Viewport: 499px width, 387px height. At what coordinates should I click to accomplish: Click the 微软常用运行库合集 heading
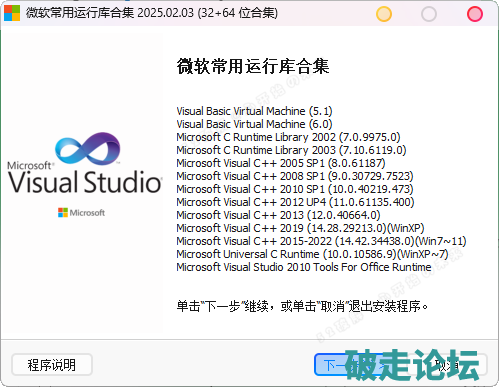[253, 66]
